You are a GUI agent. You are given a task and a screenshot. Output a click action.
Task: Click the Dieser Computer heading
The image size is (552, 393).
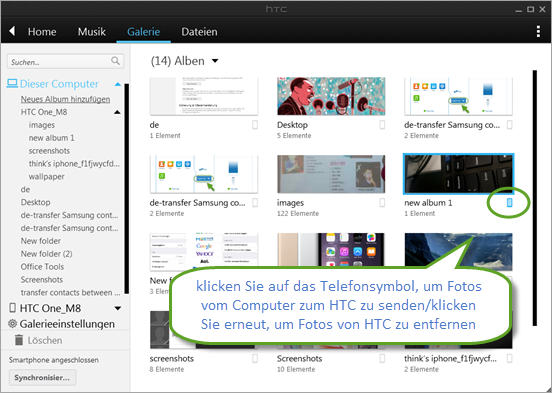(x=59, y=84)
